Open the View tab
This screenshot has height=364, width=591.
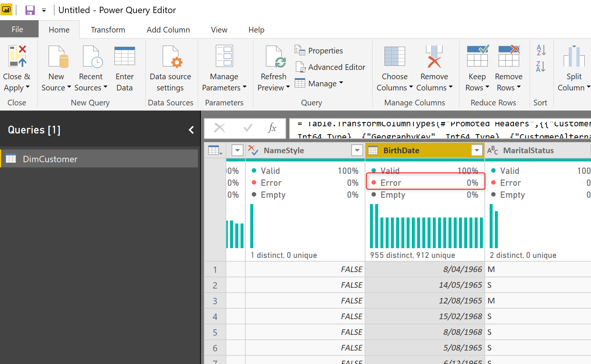click(x=219, y=30)
